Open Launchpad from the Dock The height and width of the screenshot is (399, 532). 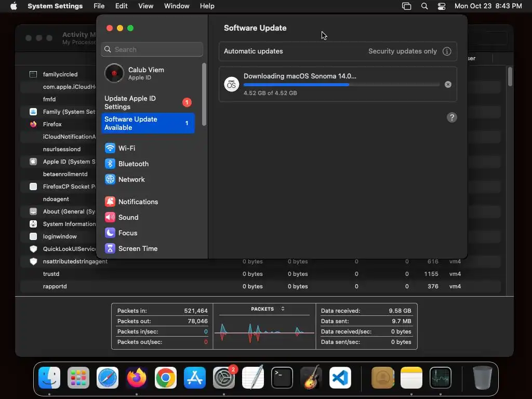(x=78, y=378)
